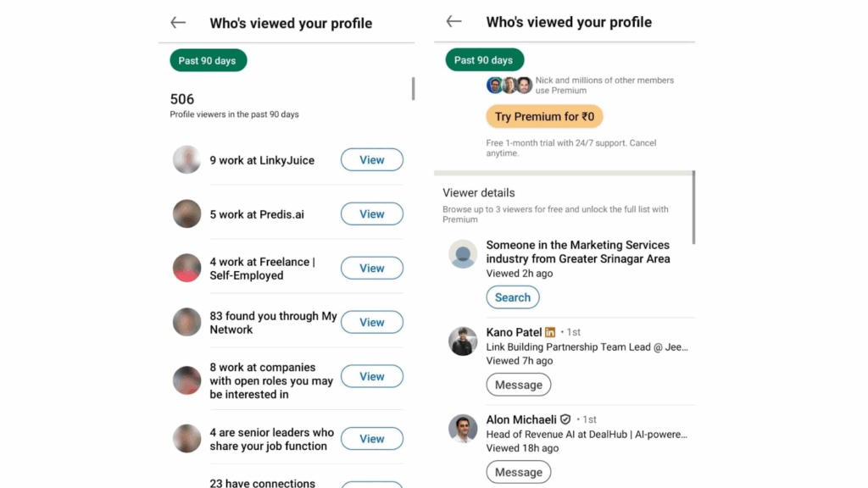Screen dimensions: 868x488
Task: View senior leaders sharing your job function
Action: 371,439
